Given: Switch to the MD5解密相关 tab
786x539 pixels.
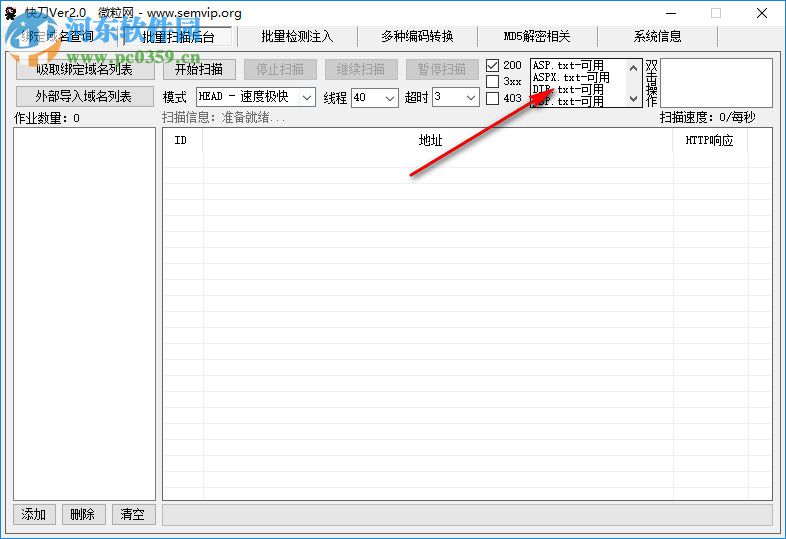Looking at the screenshot, I should [x=537, y=37].
